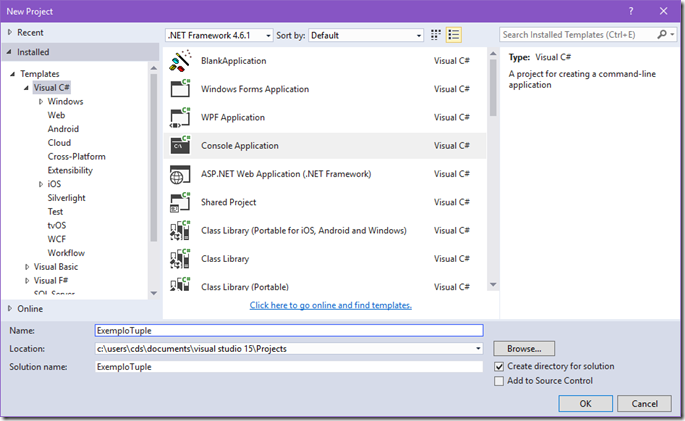This screenshot has width=685, height=421.
Task: Click the portable iOS/Android Class Library icon
Action: [x=180, y=231]
